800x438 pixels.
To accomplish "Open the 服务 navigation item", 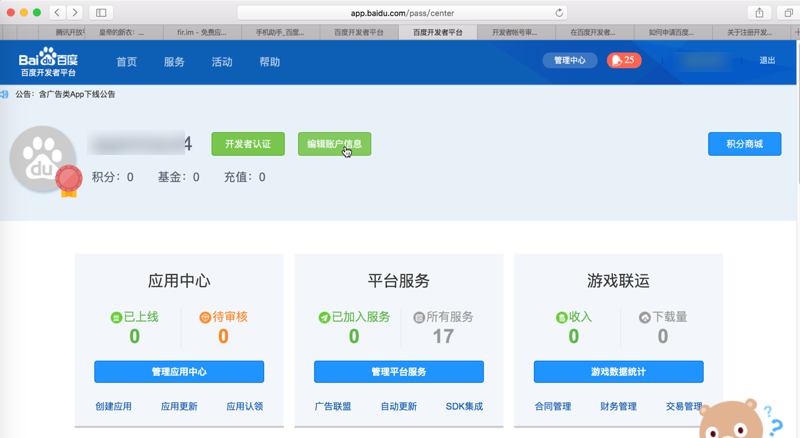I will [174, 62].
